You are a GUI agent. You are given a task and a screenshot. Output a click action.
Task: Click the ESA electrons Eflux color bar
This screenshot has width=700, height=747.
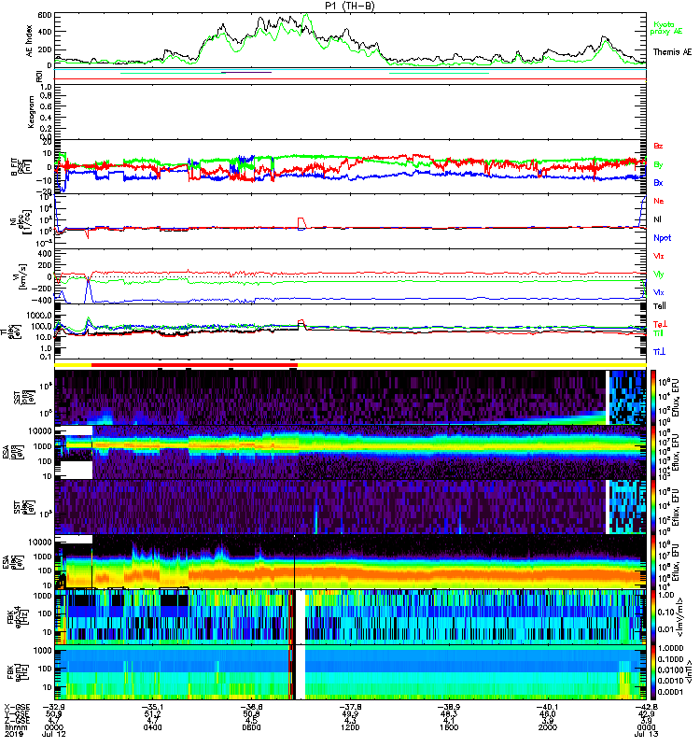pyautogui.click(x=652, y=562)
